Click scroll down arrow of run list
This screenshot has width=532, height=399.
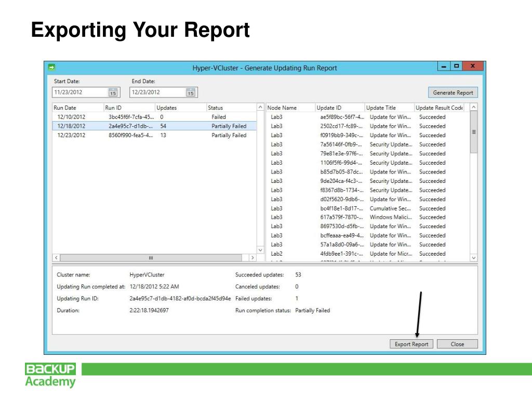pyautogui.click(x=260, y=250)
